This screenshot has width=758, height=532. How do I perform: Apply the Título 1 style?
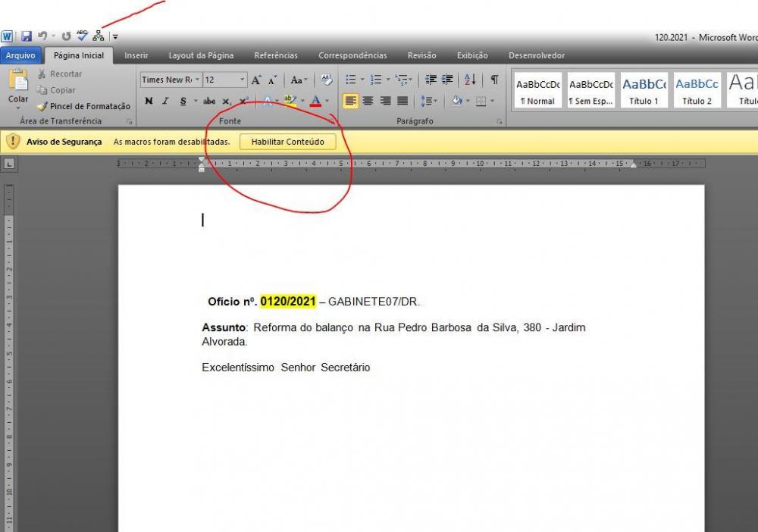coord(644,90)
